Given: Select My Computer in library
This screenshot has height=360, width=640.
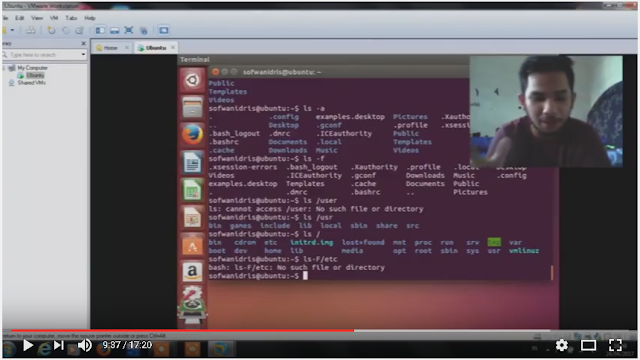Looking at the screenshot, I should (x=32, y=68).
